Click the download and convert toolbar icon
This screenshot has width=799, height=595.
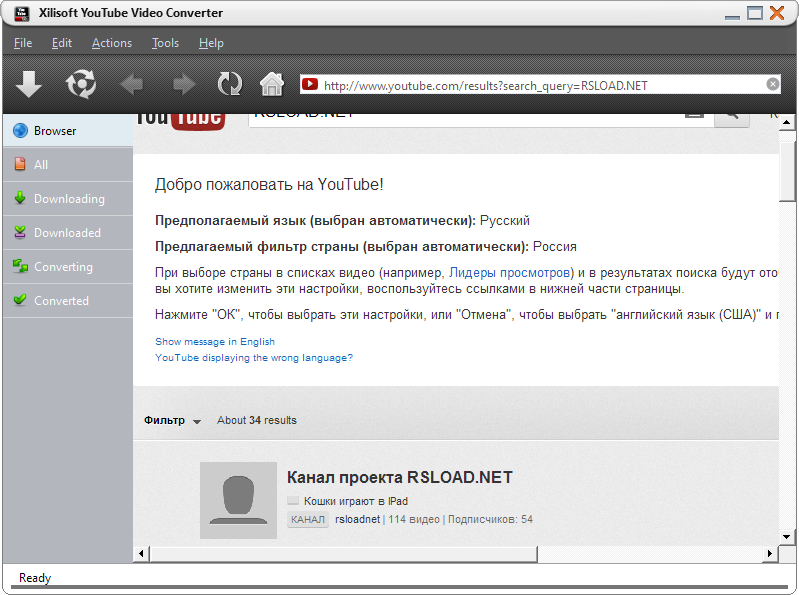81,84
